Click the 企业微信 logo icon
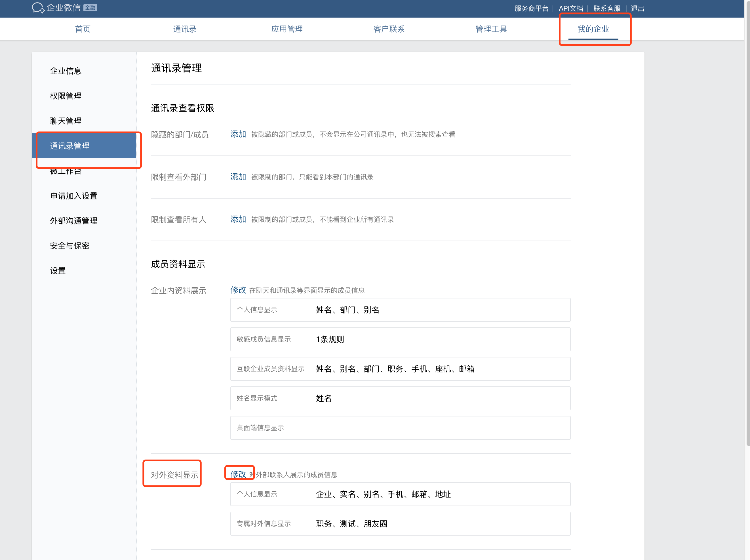This screenshot has height=560, width=750. pos(38,8)
